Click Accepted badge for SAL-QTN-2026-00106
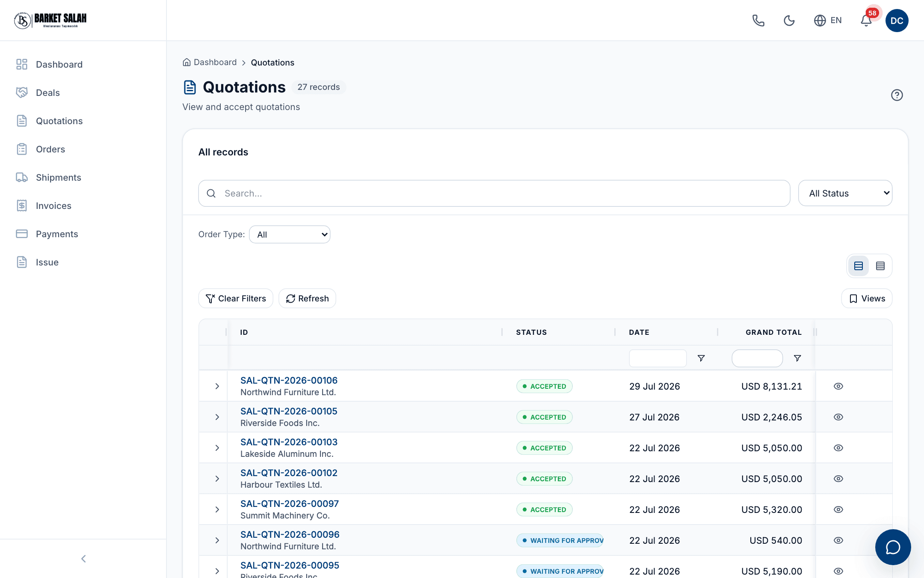The width and height of the screenshot is (924, 578). point(544,386)
